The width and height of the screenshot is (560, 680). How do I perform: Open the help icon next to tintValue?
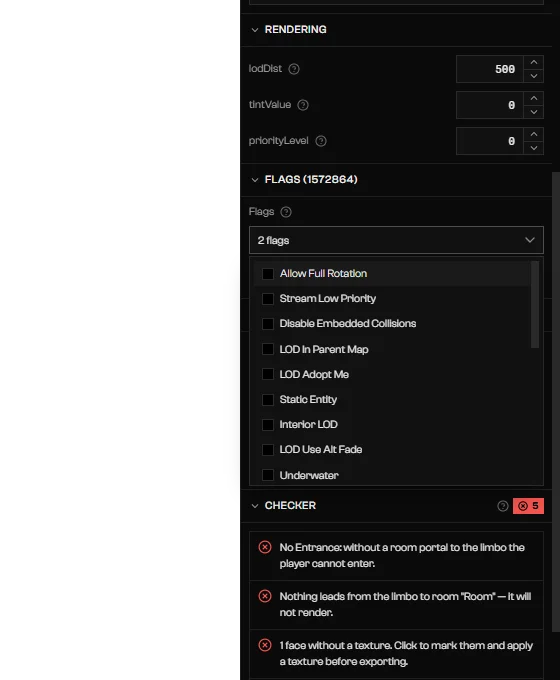point(303,105)
